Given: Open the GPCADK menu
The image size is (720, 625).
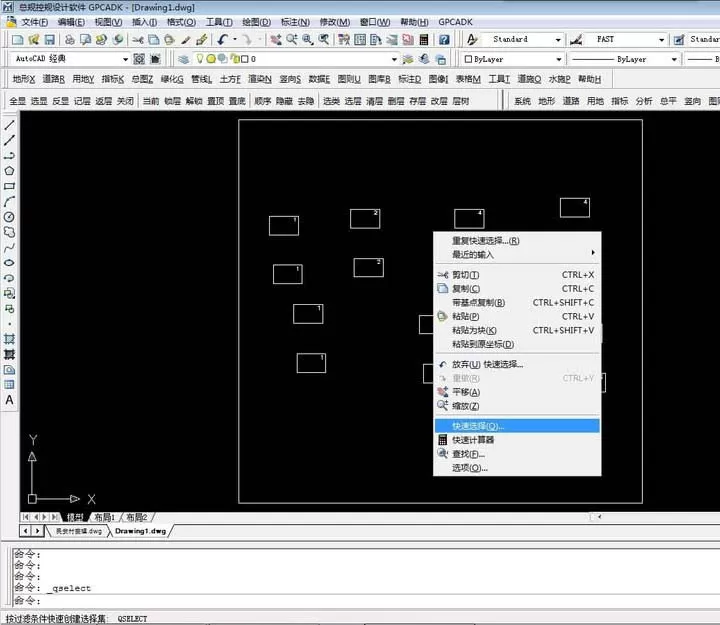Looking at the screenshot, I should (x=455, y=22).
